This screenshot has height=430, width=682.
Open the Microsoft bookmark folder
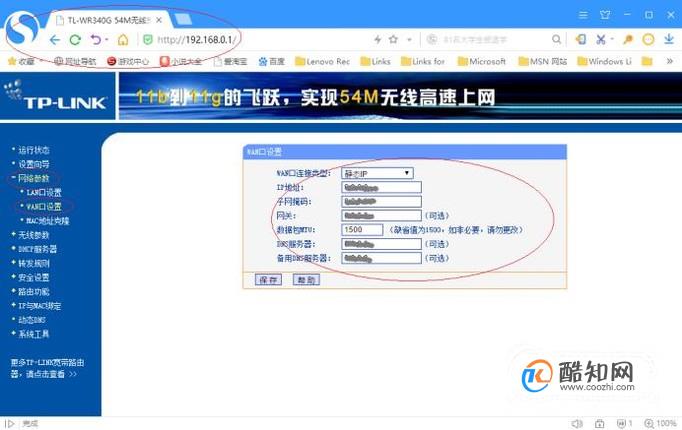tap(482, 61)
